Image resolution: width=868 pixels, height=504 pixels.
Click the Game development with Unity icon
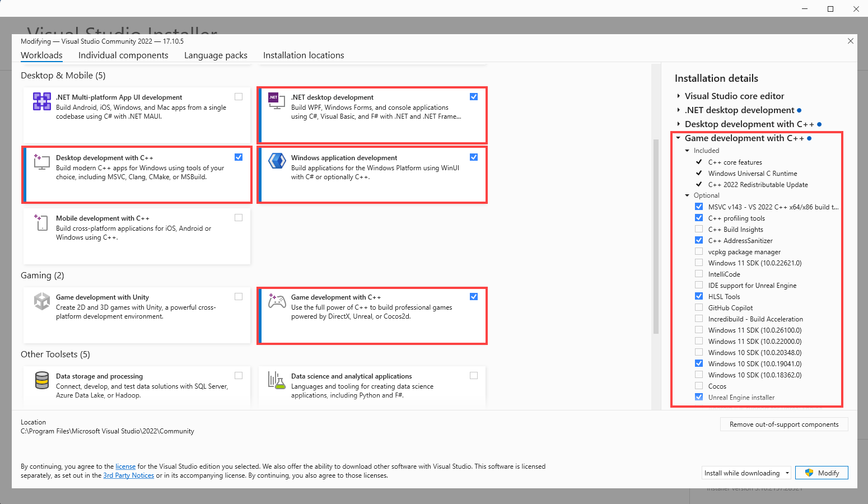(x=42, y=301)
